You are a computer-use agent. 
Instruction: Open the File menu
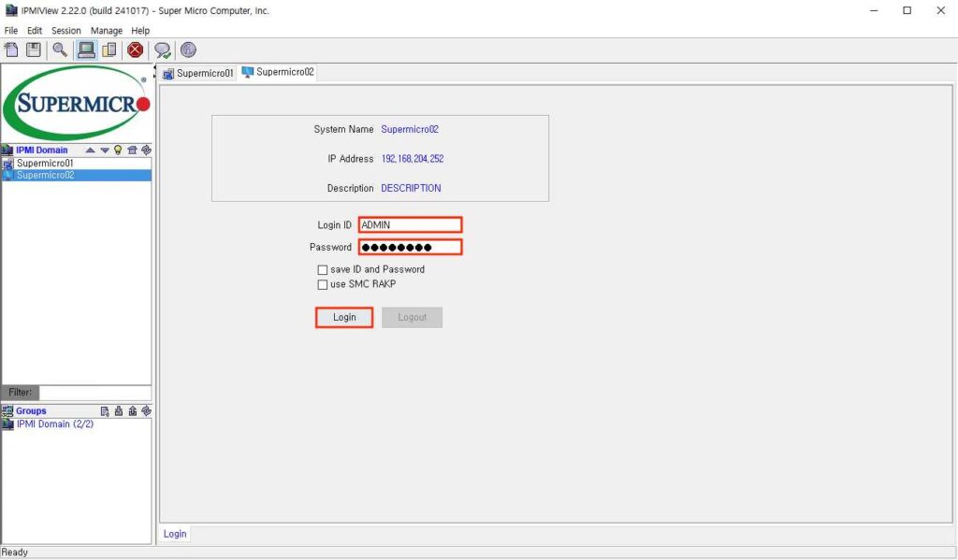tap(11, 31)
